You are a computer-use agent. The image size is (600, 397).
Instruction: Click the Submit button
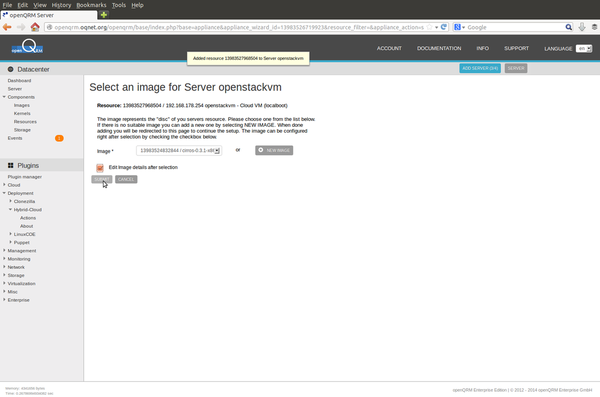pyautogui.click(x=101, y=179)
